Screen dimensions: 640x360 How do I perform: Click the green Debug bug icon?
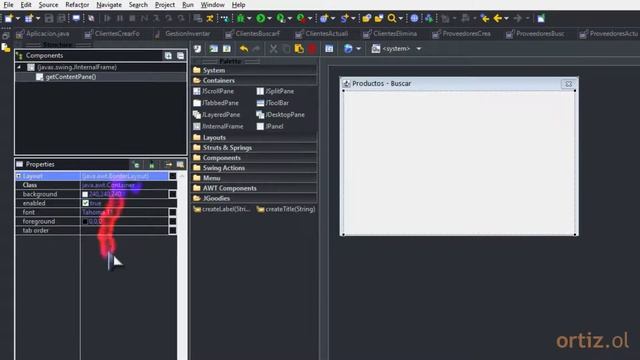(240, 18)
